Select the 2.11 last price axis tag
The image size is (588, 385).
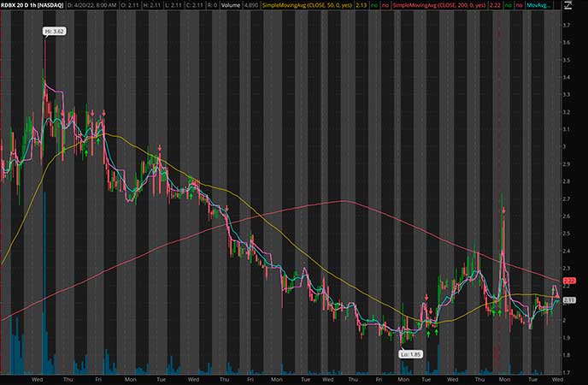[570, 300]
